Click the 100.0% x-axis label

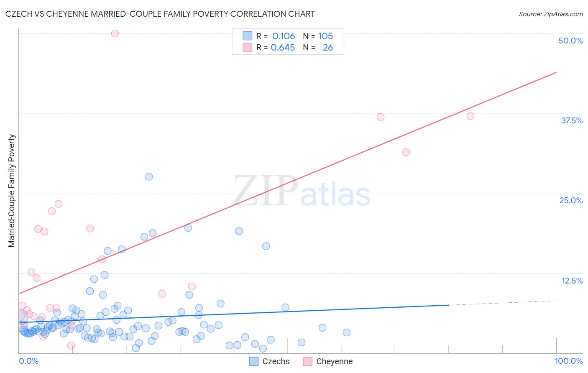click(568, 361)
